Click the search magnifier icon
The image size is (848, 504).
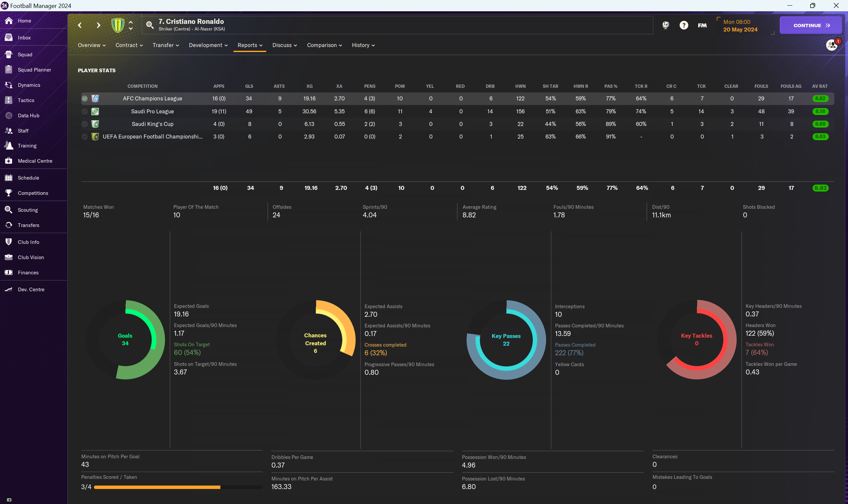pyautogui.click(x=150, y=25)
